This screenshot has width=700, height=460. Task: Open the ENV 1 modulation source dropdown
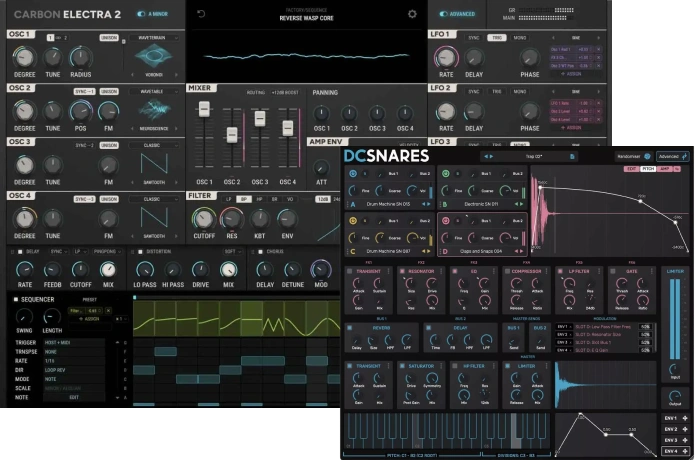[x=563, y=327]
